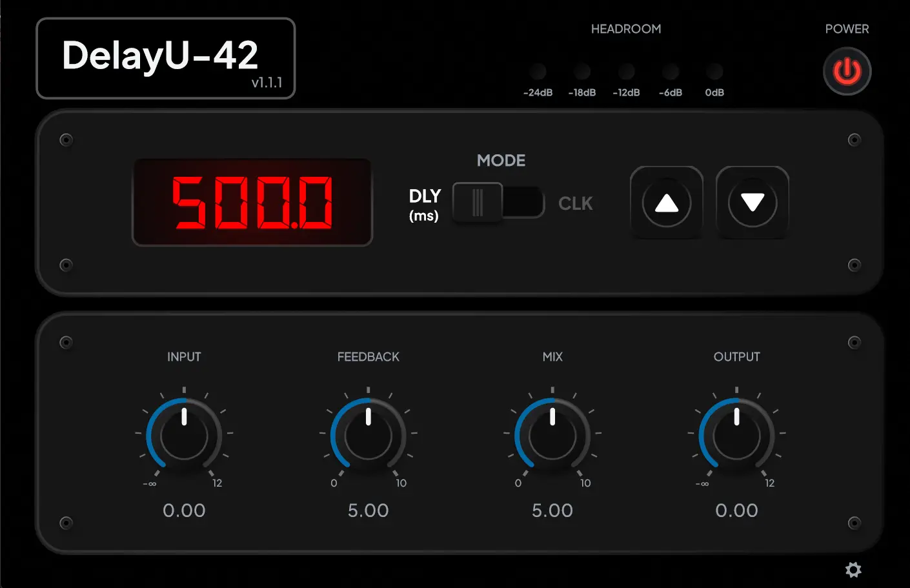Click the DelayU-42 logo plate

tap(166, 58)
